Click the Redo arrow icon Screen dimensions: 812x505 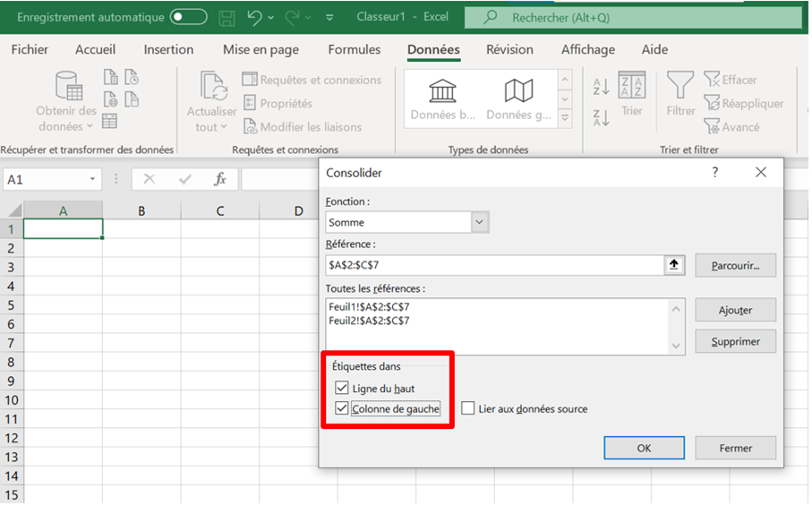pyautogui.click(x=292, y=18)
